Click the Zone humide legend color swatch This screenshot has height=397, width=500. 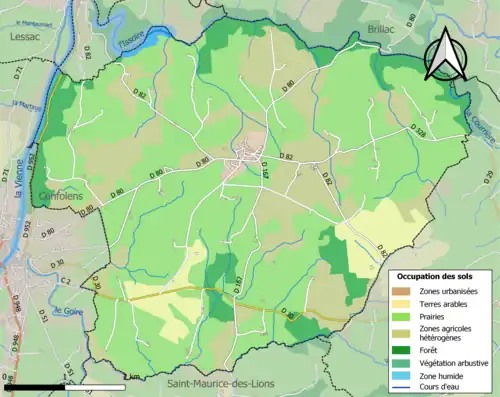click(x=401, y=376)
